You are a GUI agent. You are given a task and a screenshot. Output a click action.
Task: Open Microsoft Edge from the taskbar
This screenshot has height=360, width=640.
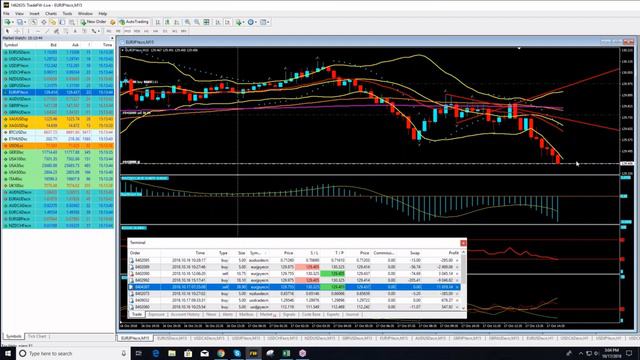coord(156,353)
